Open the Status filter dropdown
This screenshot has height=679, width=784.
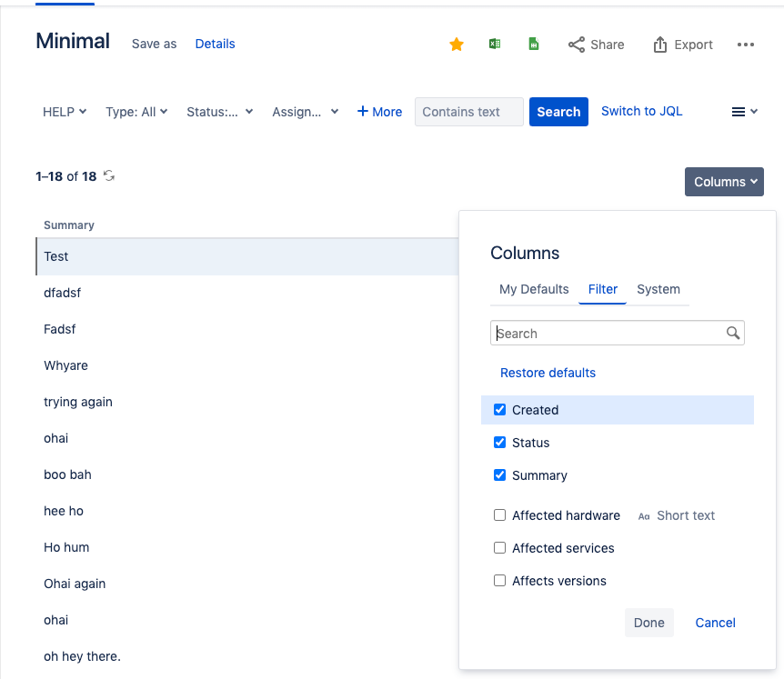pyautogui.click(x=219, y=112)
